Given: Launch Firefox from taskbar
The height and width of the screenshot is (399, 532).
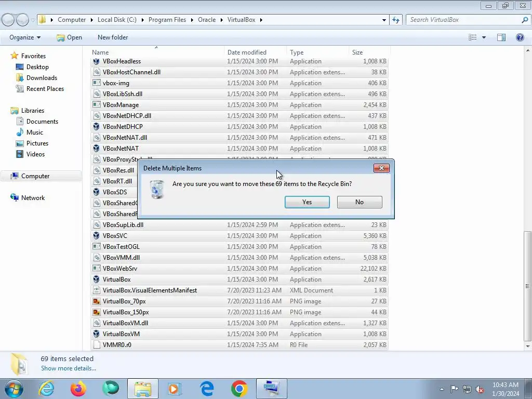Looking at the screenshot, I should pyautogui.click(x=78, y=389).
